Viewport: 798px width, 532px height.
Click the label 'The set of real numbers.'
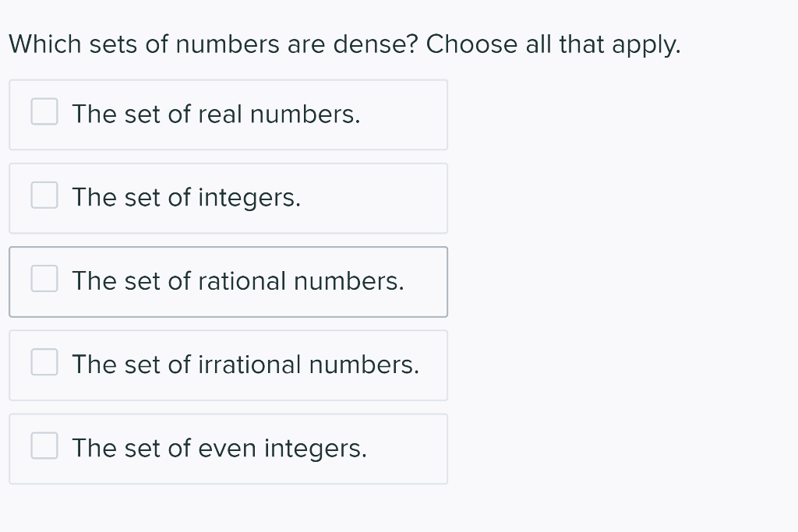point(216,115)
